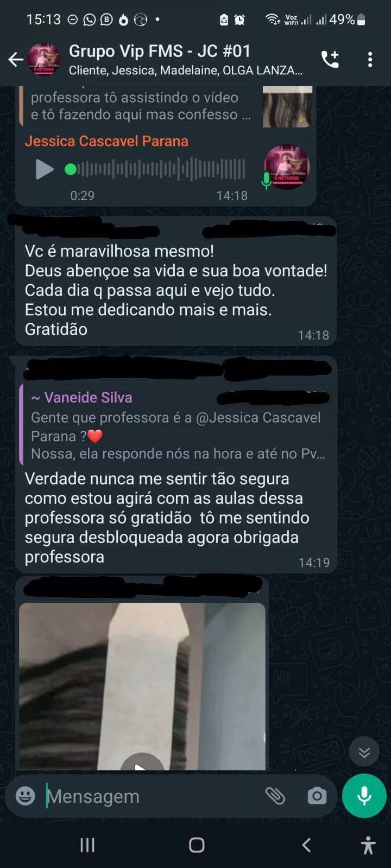View Jessica's avatar beside audio message
The height and width of the screenshot is (868, 391).
[287, 167]
